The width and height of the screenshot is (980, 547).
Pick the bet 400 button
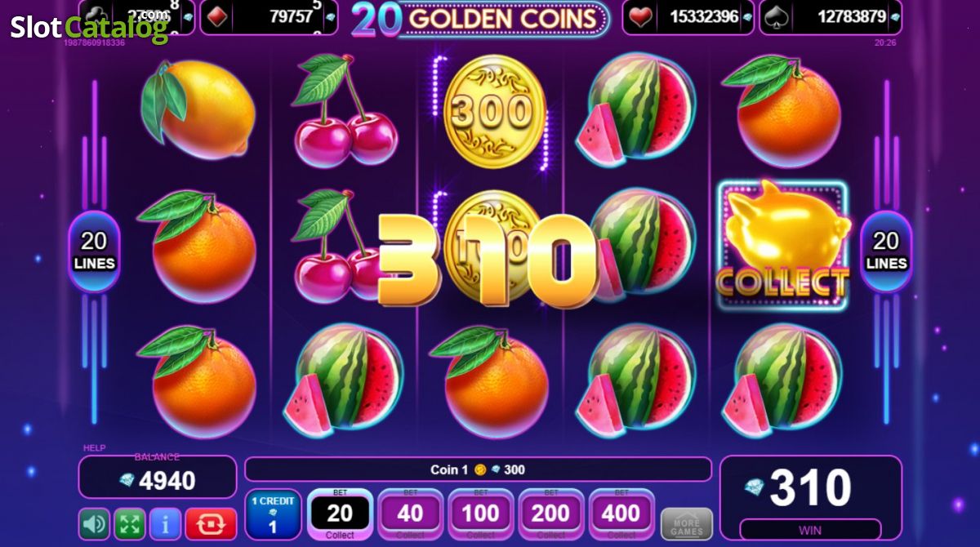[x=621, y=514]
